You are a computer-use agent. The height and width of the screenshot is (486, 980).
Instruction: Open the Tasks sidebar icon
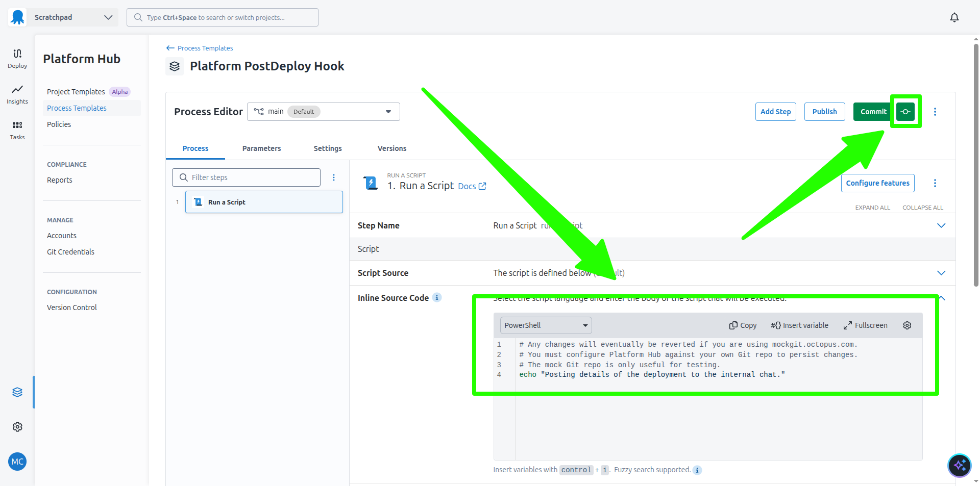[17, 130]
